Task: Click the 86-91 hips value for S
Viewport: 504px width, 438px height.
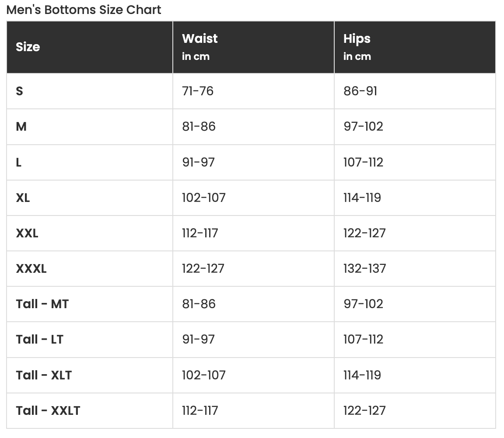Action: [x=360, y=91]
